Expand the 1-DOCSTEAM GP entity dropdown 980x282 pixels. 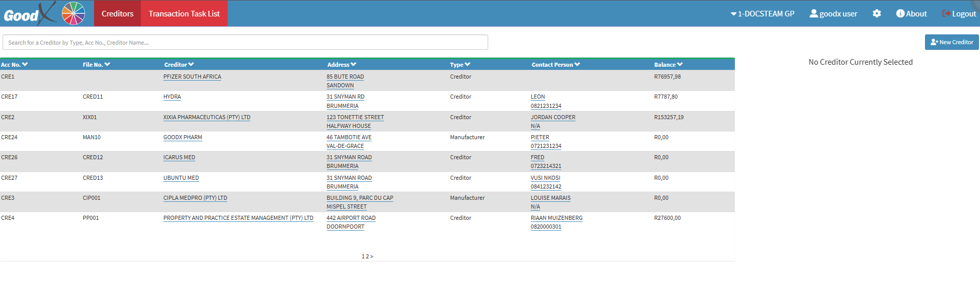click(x=762, y=14)
